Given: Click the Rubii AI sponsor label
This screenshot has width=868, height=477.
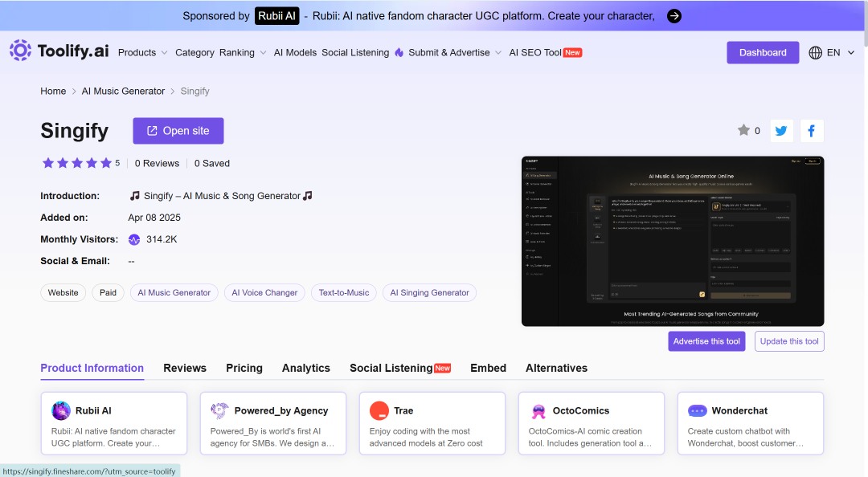Looking at the screenshot, I should point(276,16).
